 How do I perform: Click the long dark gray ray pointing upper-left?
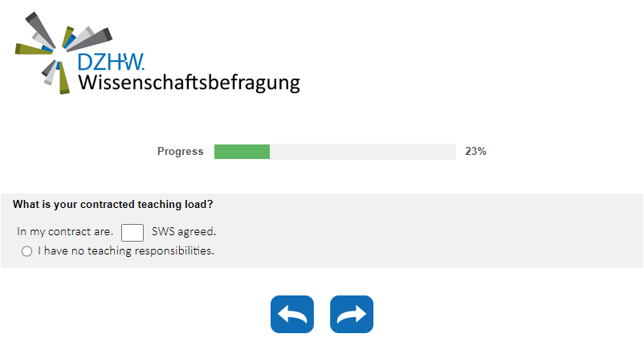pos(39,28)
